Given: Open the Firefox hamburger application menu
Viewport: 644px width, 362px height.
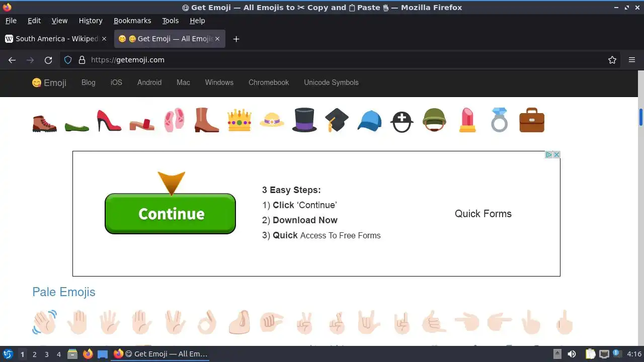Looking at the screenshot, I should pos(632,60).
